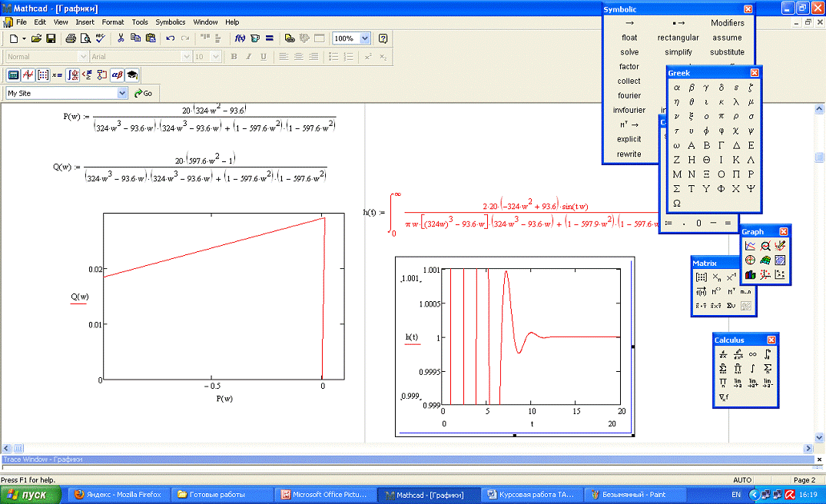Click the Calculate equals-sign toolbar icon
Viewport: 826px width, 504px height.
tap(270, 38)
